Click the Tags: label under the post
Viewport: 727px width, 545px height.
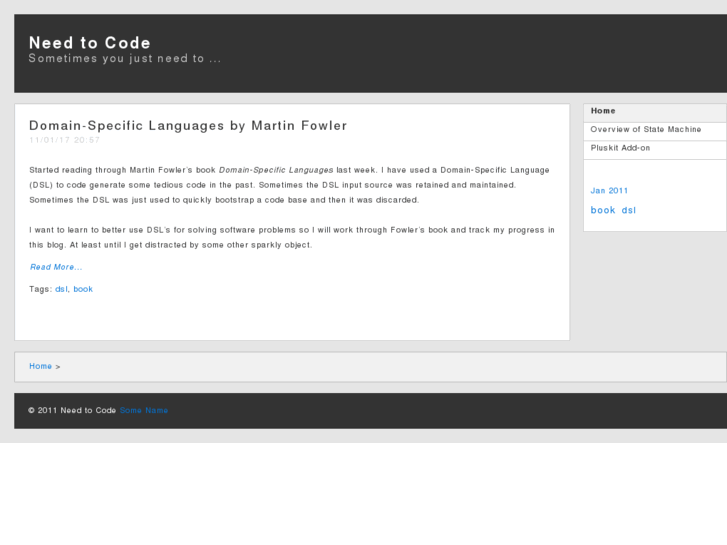[x=40, y=289]
